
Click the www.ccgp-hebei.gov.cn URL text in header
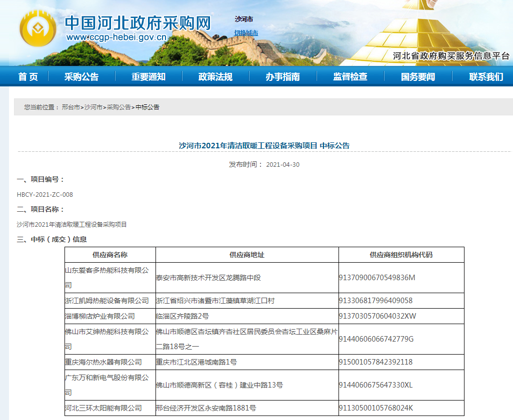click(116, 37)
